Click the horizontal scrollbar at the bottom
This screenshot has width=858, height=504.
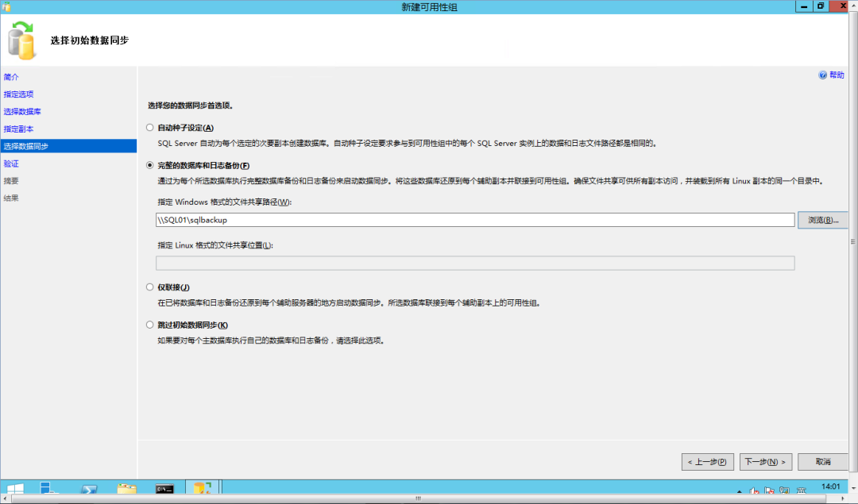click(418, 498)
